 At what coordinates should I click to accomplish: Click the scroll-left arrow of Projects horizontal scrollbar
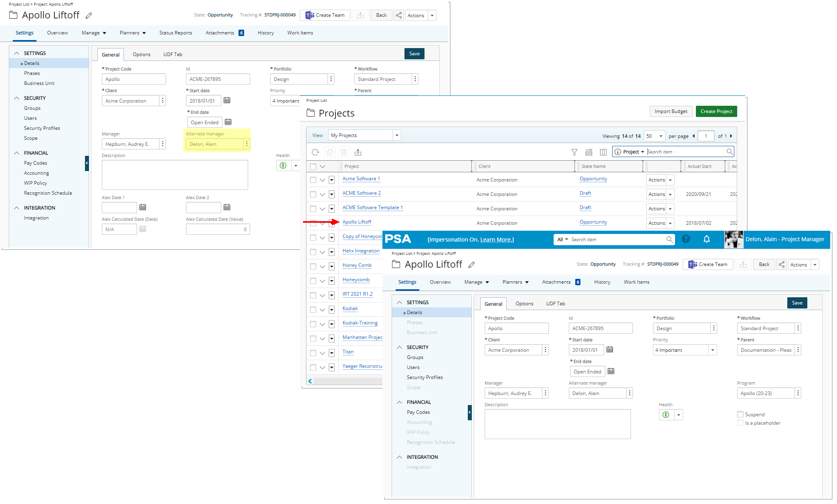[x=310, y=381]
